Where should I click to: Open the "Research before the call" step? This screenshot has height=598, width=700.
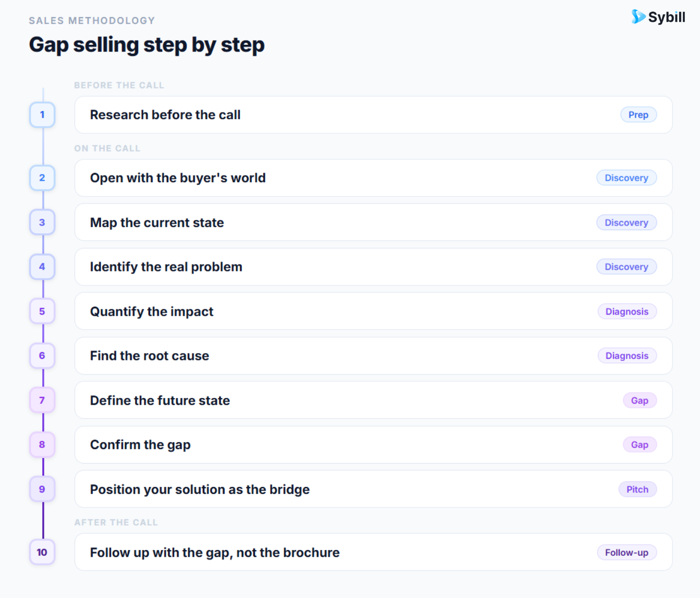click(373, 115)
